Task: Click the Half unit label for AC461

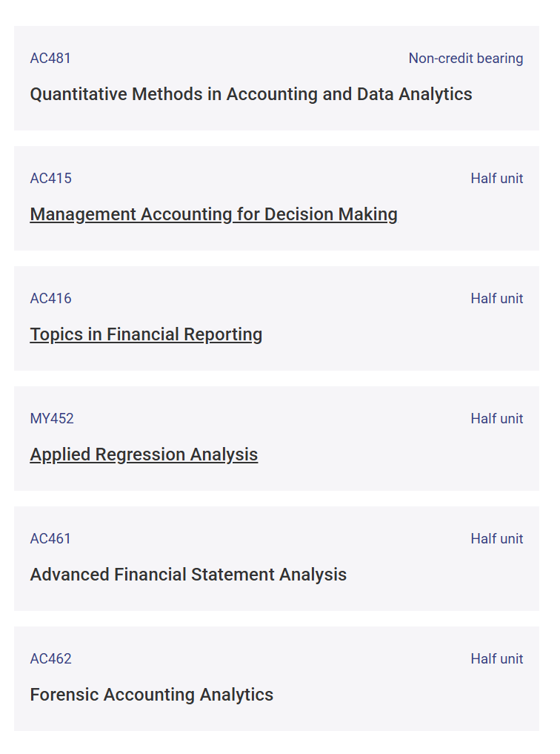Action: pos(497,539)
